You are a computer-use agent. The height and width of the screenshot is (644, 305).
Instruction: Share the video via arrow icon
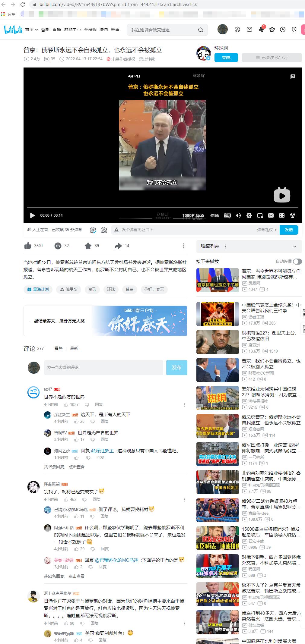pyautogui.click(x=118, y=246)
